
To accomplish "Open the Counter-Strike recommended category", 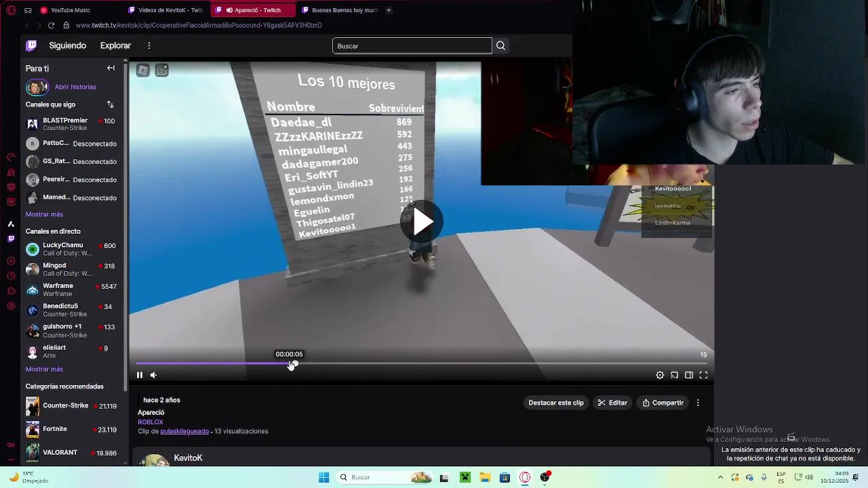I will point(73,406).
